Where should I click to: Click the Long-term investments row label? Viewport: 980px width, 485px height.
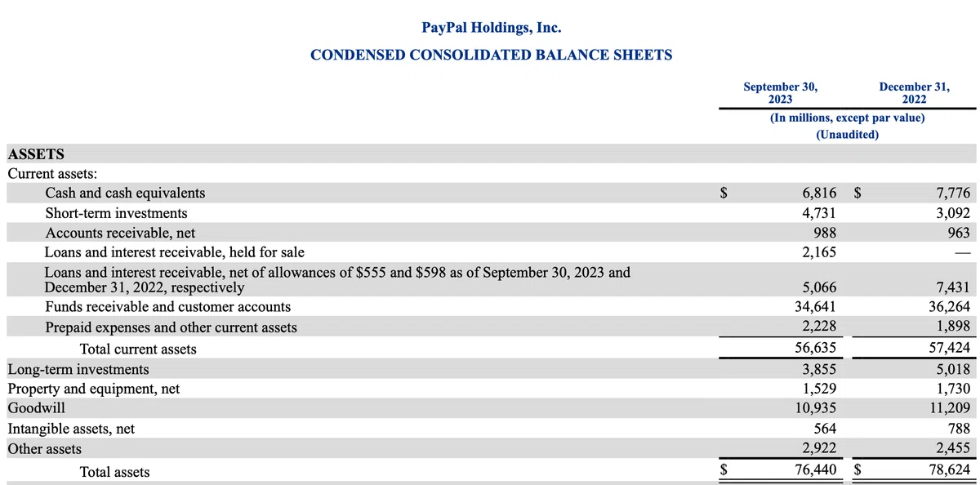78,369
